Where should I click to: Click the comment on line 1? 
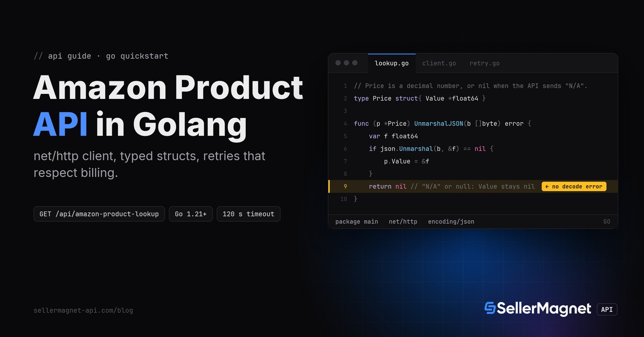[x=470, y=86]
